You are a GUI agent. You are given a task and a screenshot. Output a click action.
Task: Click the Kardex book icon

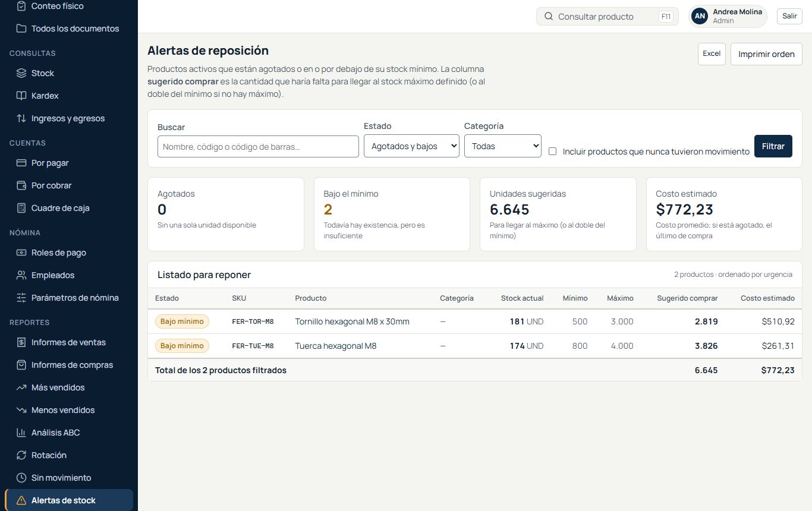(x=21, y=96)
